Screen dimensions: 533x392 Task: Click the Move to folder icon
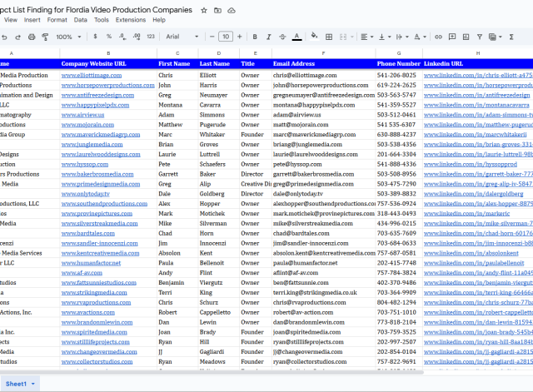tap(217, 11)
